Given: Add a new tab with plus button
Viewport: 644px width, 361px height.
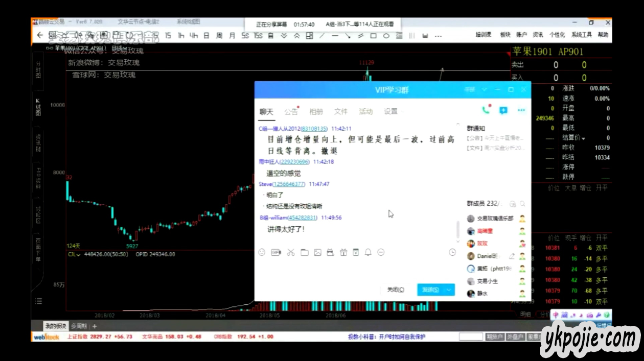Looking at the screenshot, I should tap(95, 326).
